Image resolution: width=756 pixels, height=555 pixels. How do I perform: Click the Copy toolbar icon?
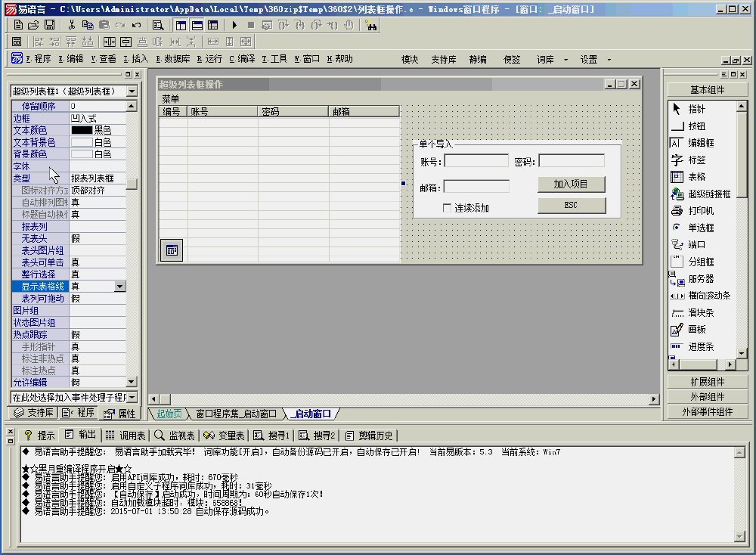coord(88,25)
